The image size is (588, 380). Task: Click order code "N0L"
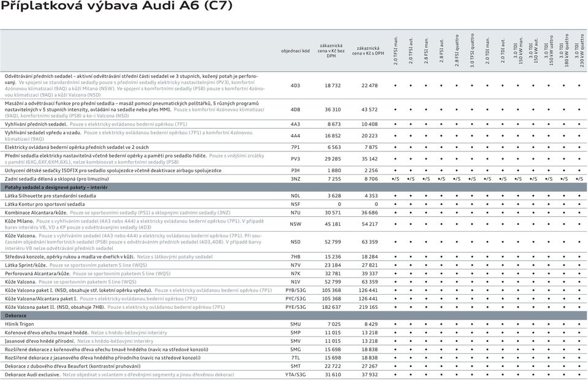(x=295, y=196)
